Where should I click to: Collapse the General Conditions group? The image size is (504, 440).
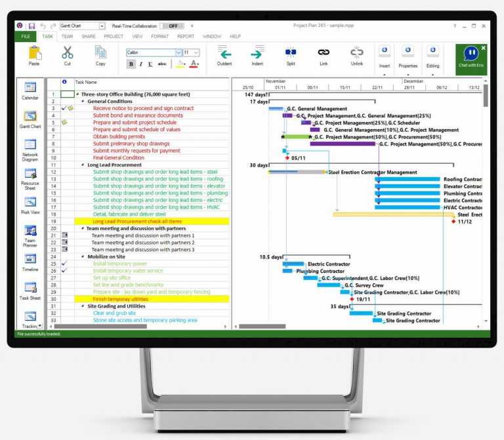[83, 101]
